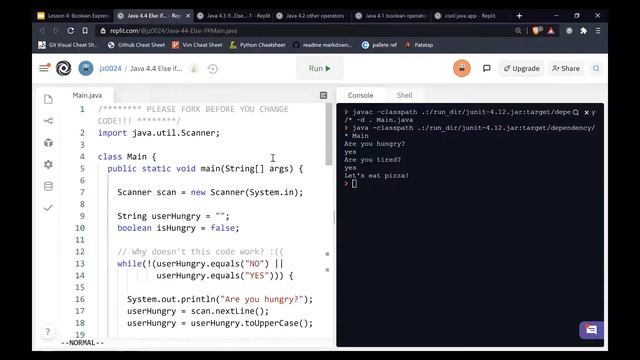Open the browser zoom magnifier icon
Image resolution: width=640 pixels, height=360 pixels.
[518, 31]
